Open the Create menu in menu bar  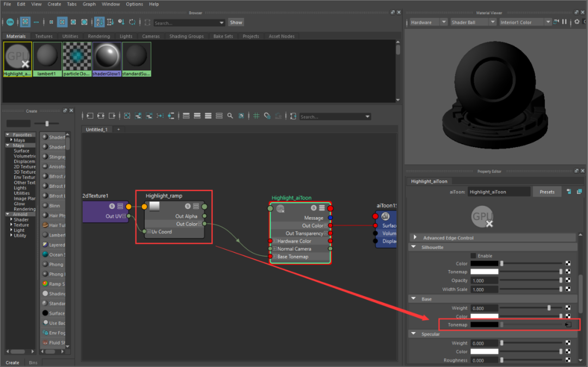point(54,4)
